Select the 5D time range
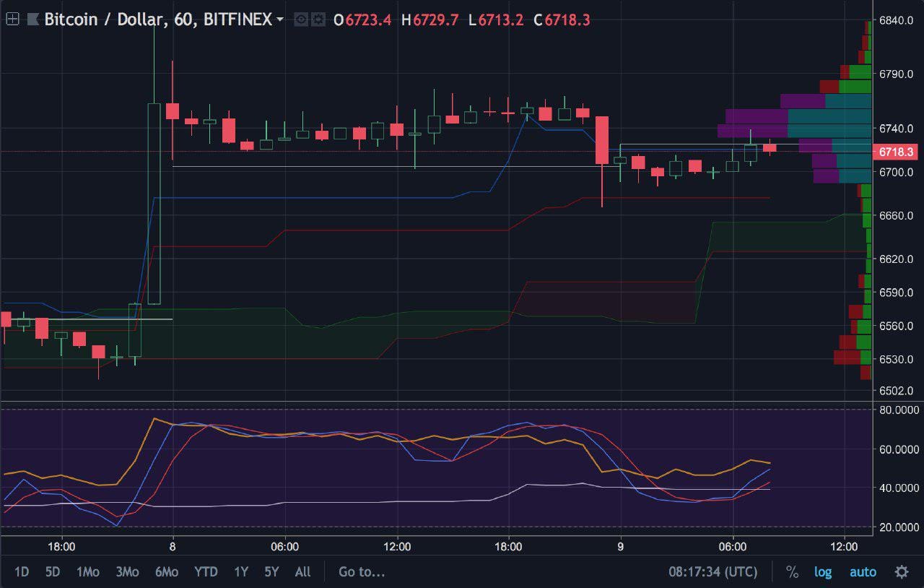 point(53,572)
